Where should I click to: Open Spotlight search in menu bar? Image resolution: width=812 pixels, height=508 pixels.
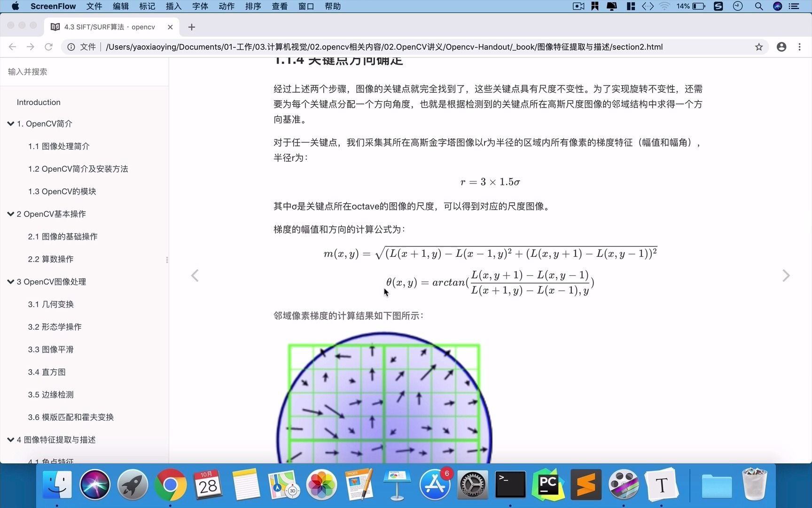(x=759, y=6)
